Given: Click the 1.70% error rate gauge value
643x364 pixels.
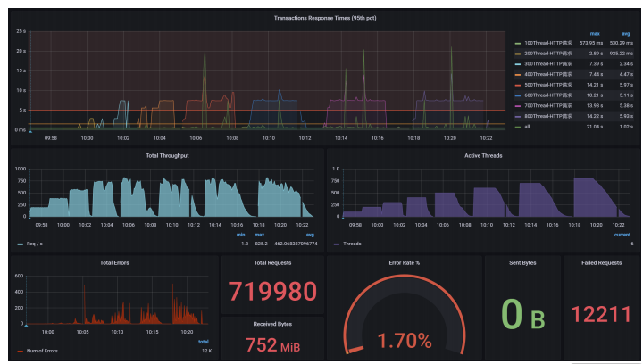Looking at the screenshot, I should (405, 340).
